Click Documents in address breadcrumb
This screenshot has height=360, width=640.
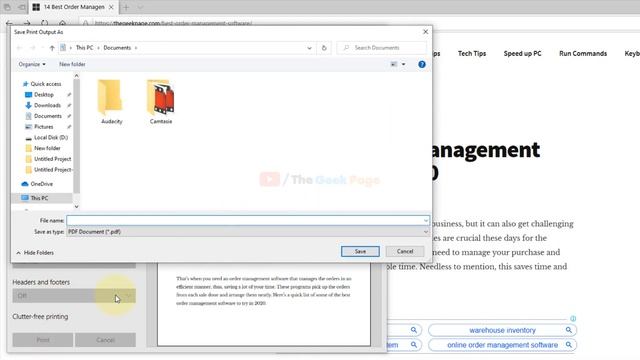click(117, 48)
